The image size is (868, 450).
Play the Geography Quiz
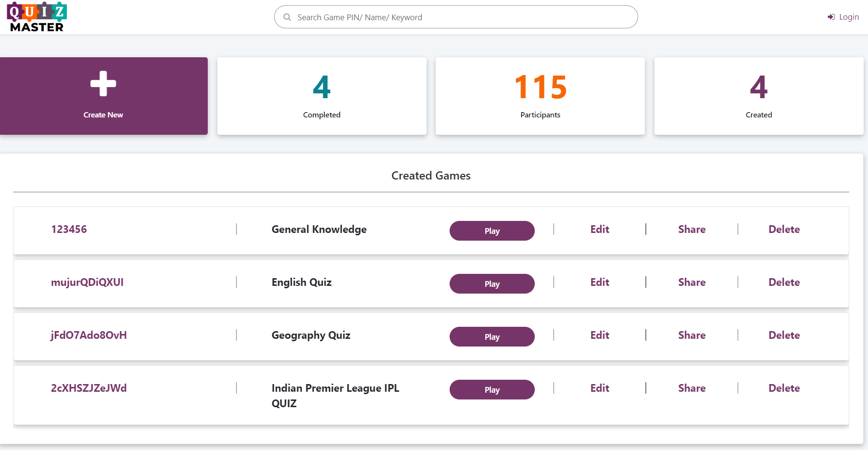coord(491,336)
